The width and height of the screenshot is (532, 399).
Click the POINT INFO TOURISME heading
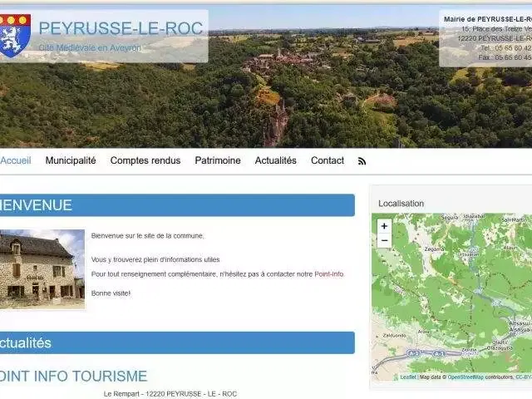73,377
